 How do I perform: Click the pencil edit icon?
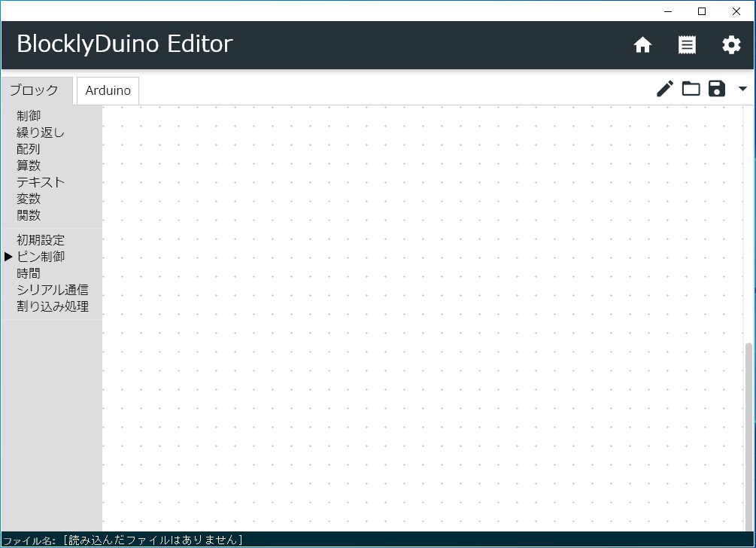click(x=665, y=89)
